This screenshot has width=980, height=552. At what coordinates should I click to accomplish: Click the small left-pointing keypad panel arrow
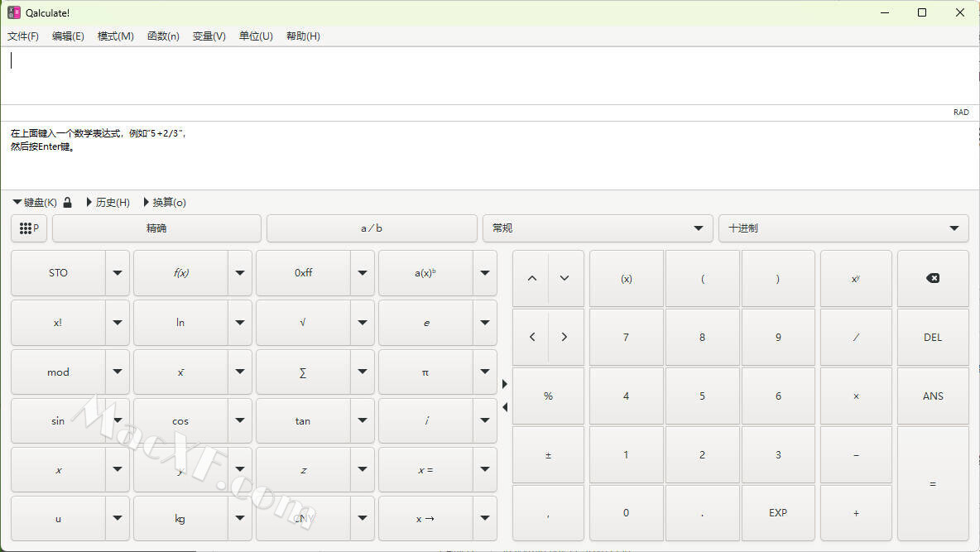[x=504, y=407]
